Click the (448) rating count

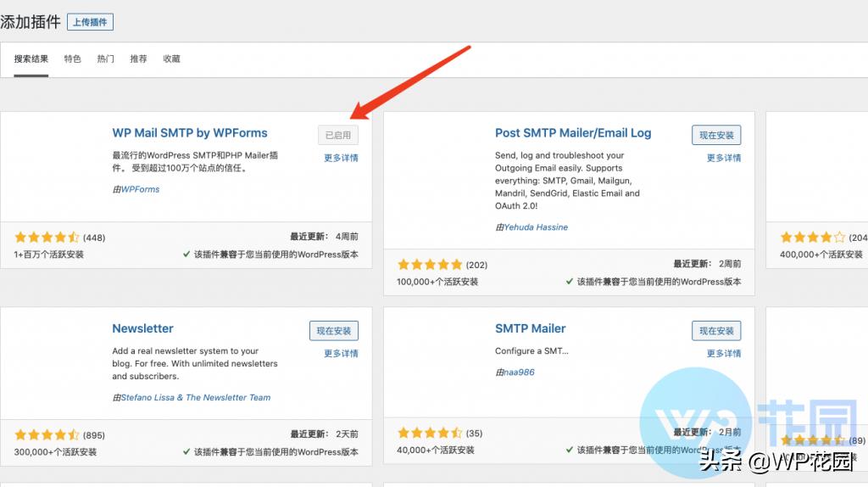click(94, 238)
